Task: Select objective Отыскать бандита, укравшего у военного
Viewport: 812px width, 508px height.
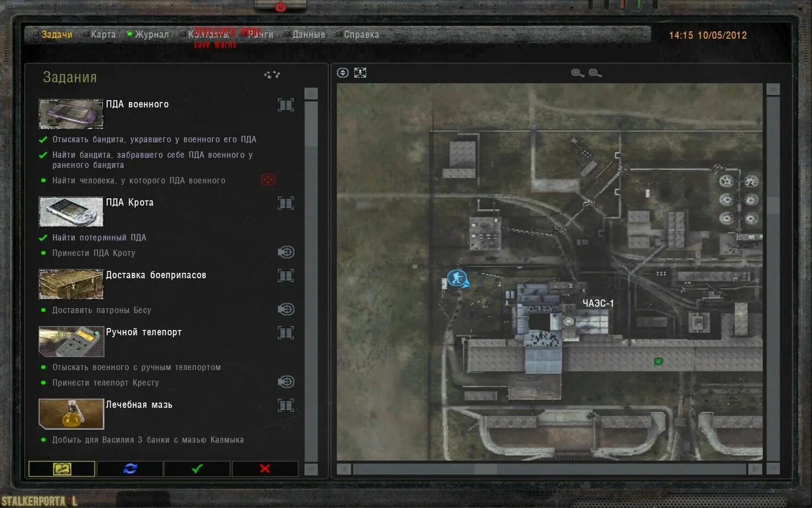Action: (x=154, y=139)
